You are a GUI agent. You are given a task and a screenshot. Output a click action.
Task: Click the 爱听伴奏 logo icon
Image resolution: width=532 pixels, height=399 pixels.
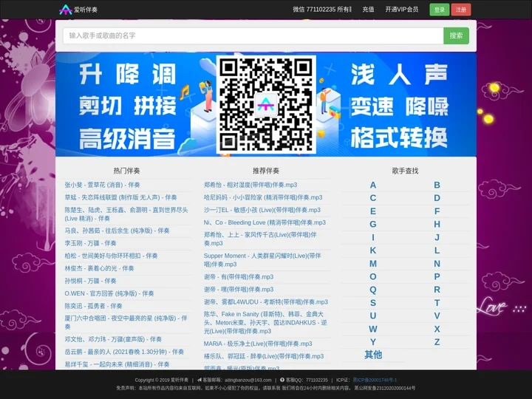[65, 10]
